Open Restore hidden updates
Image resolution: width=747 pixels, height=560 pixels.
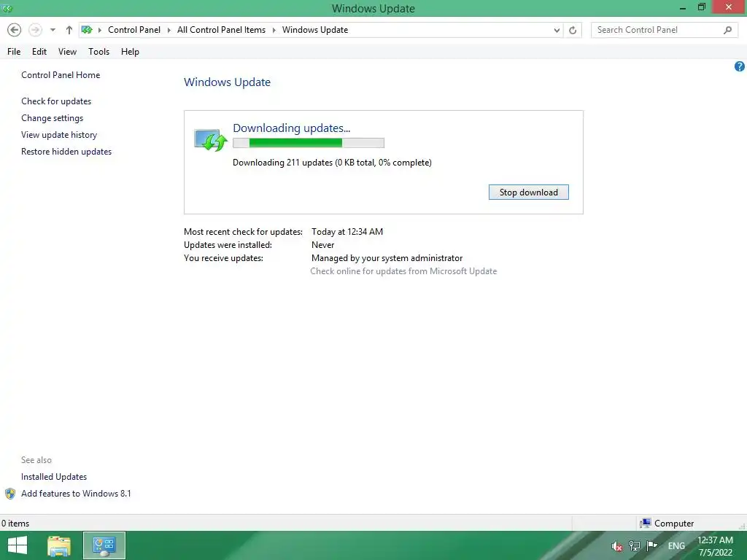[66, 152]
